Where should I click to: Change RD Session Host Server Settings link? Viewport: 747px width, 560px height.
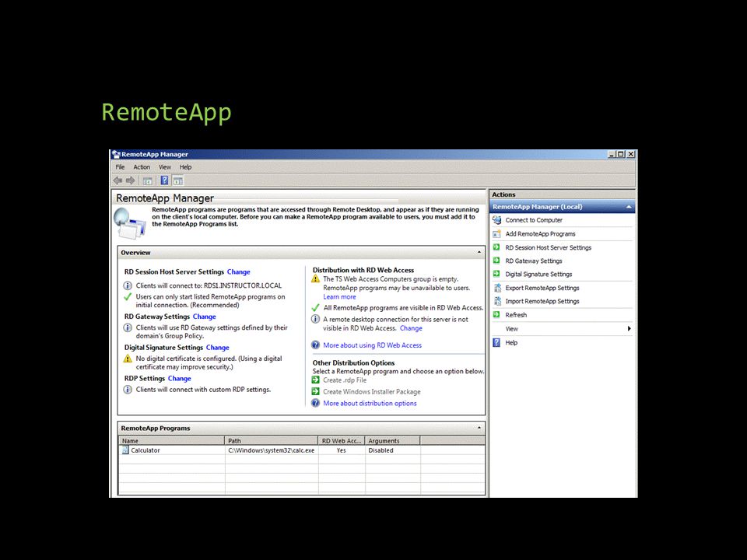coord(238,272)
